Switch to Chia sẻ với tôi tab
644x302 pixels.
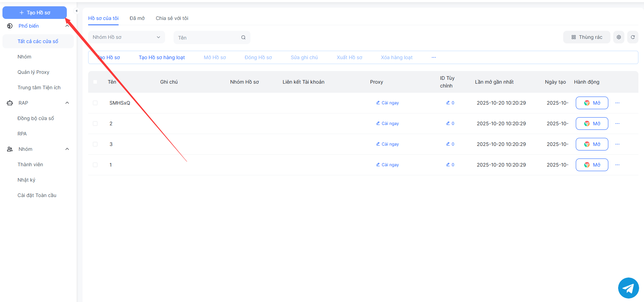point(172,18)
